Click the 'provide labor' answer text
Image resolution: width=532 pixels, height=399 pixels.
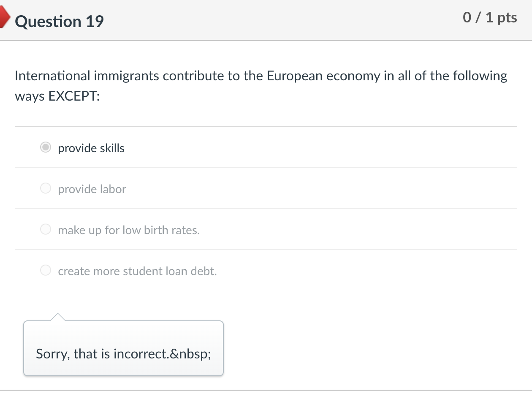(92, 189)
